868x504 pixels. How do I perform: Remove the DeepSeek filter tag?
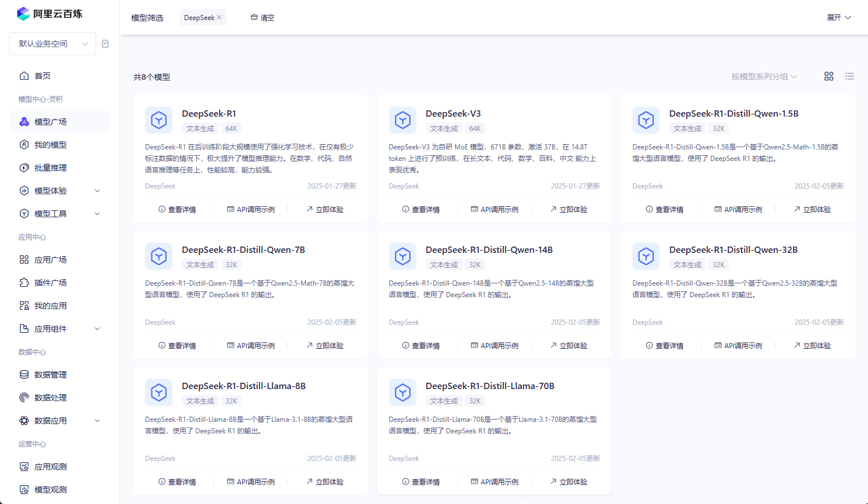point(219,17)
